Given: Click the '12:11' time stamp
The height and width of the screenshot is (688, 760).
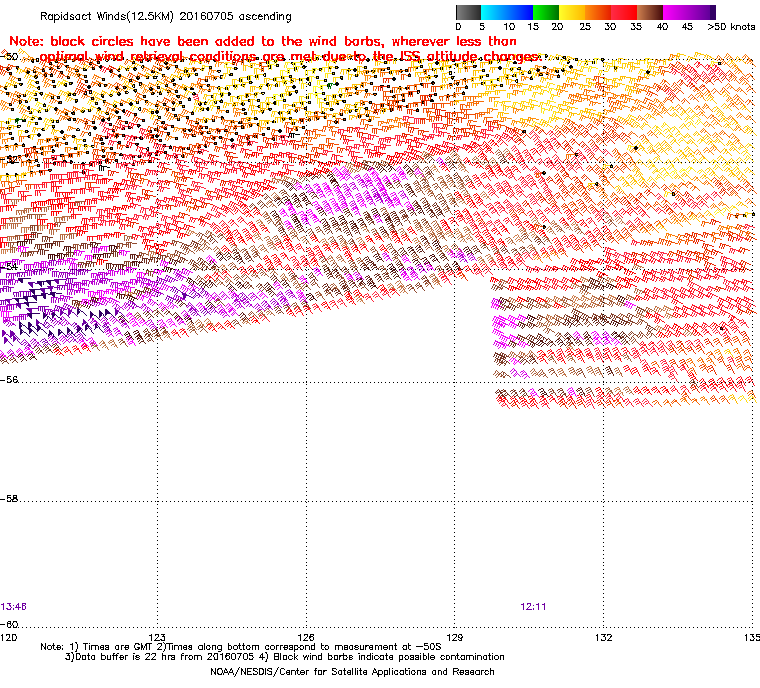Looking at the screenshot, I should (533, 607).
